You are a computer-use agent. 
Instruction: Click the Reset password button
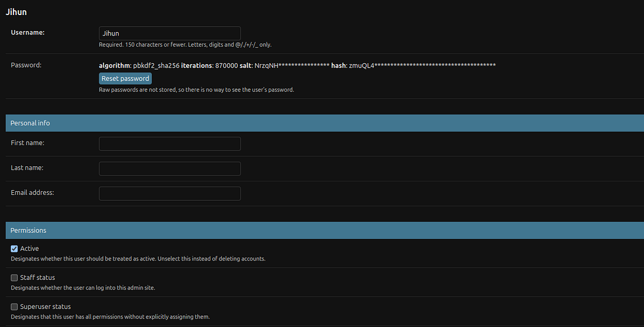click(125, 78)
